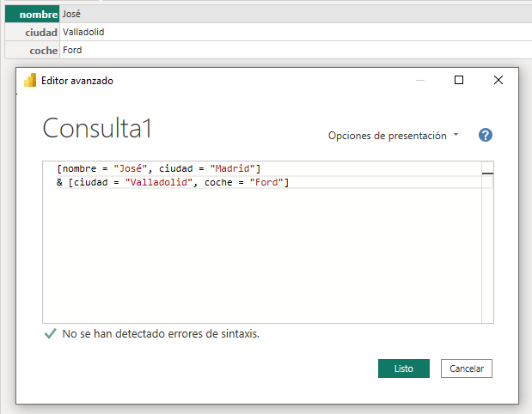This screenshot has width=532, height=414.
Task: Open the help question mark icon
Action: pyautogui.click(x=486, y=135)
